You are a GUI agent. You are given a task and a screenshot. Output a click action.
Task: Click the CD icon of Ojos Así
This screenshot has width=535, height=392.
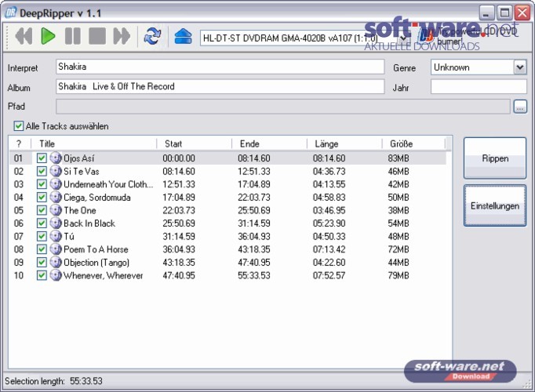(56, 158)
